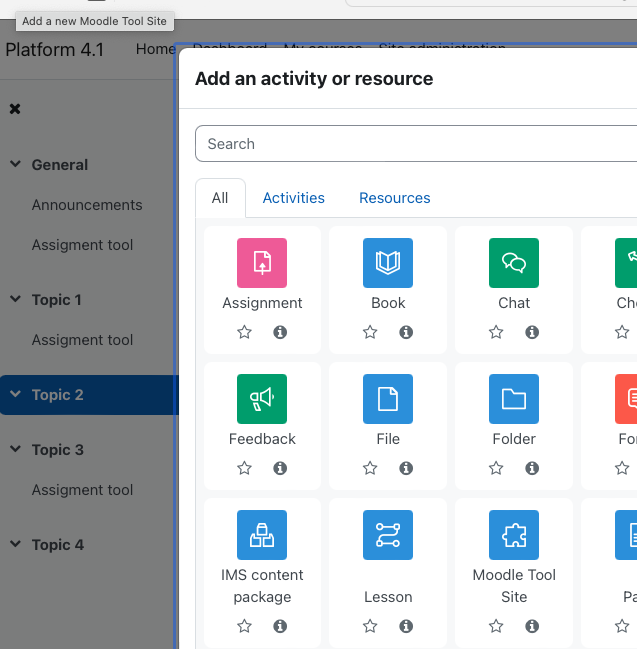The height and width of the screenshot is (649, 637).
Task: Close the course index drawer
Action: [x=15, y=109]
